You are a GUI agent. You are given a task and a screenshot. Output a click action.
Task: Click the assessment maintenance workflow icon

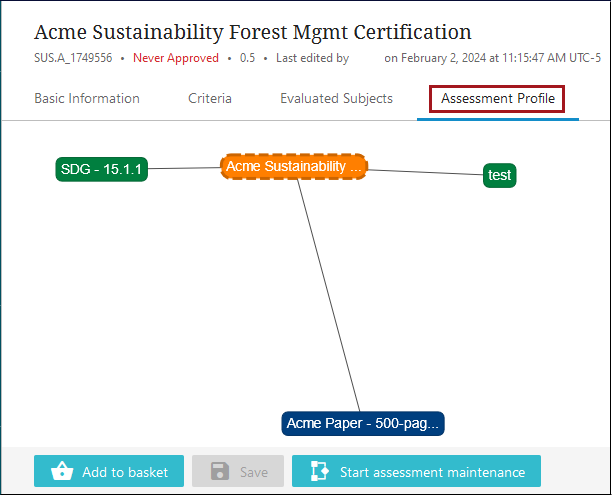[319, 472]
